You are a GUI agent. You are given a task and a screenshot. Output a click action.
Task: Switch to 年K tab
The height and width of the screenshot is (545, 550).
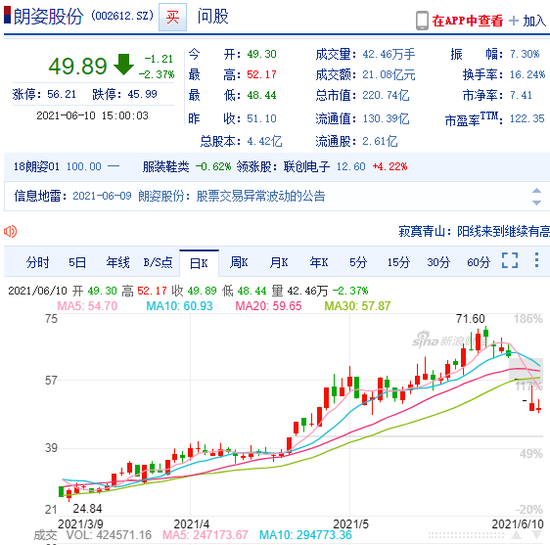pyautogui.click(x=319, y=262)
